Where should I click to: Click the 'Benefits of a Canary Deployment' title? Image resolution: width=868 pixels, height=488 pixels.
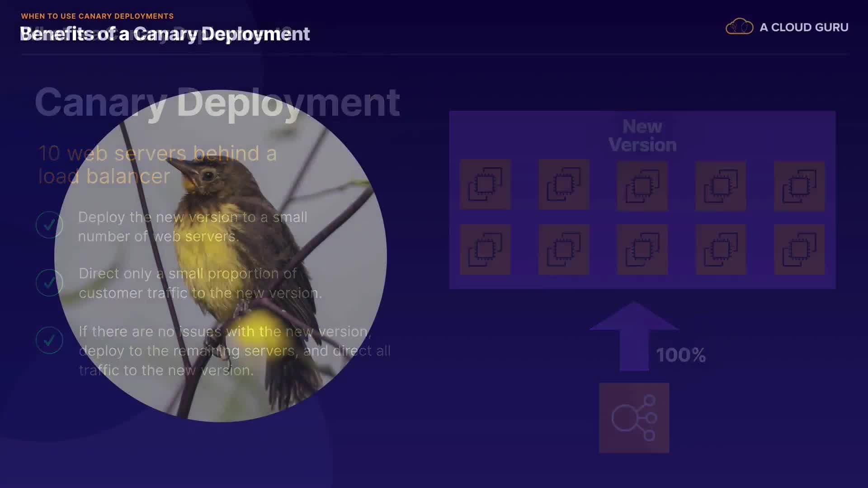click(x=165, y=34)
